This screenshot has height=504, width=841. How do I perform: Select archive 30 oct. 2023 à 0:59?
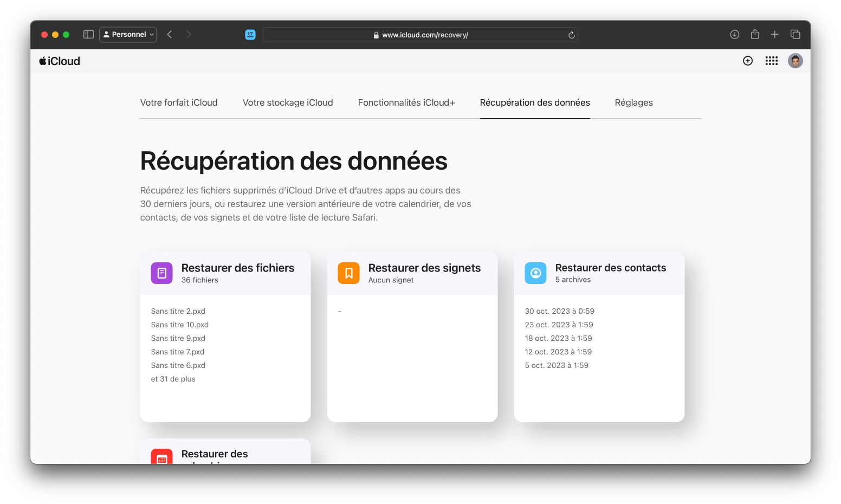[560, 311]
